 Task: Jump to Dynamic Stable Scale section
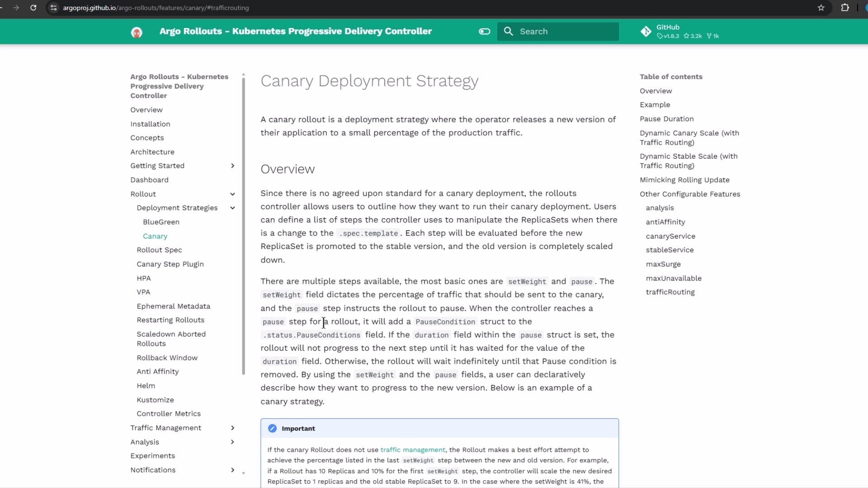(689, 161)
